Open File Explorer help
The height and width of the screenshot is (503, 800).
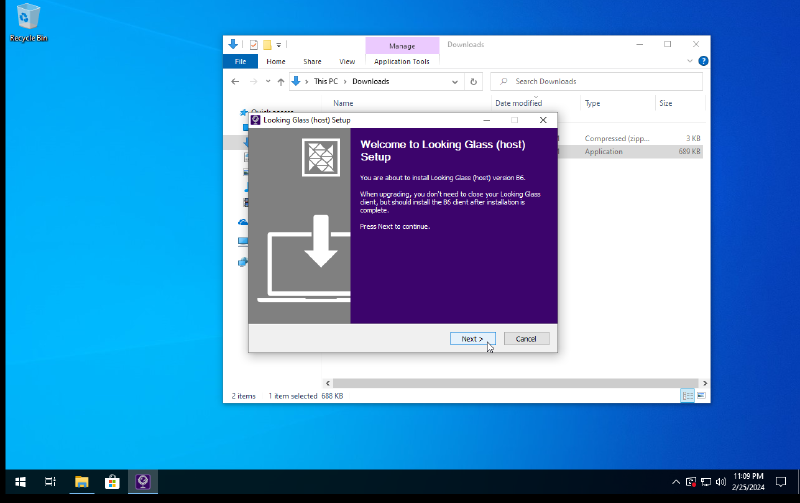pyautogui.click(x=703, y=61)
